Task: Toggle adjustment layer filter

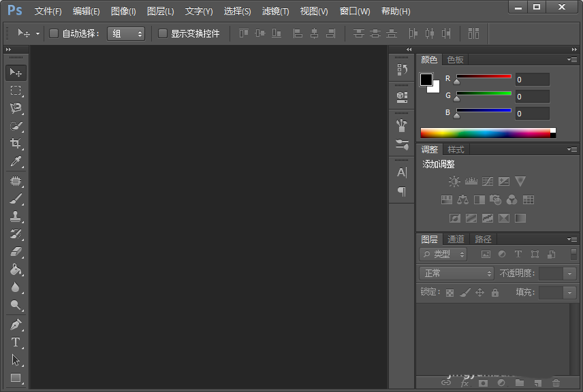Action: pyautogui.click(x=502, y=254)
